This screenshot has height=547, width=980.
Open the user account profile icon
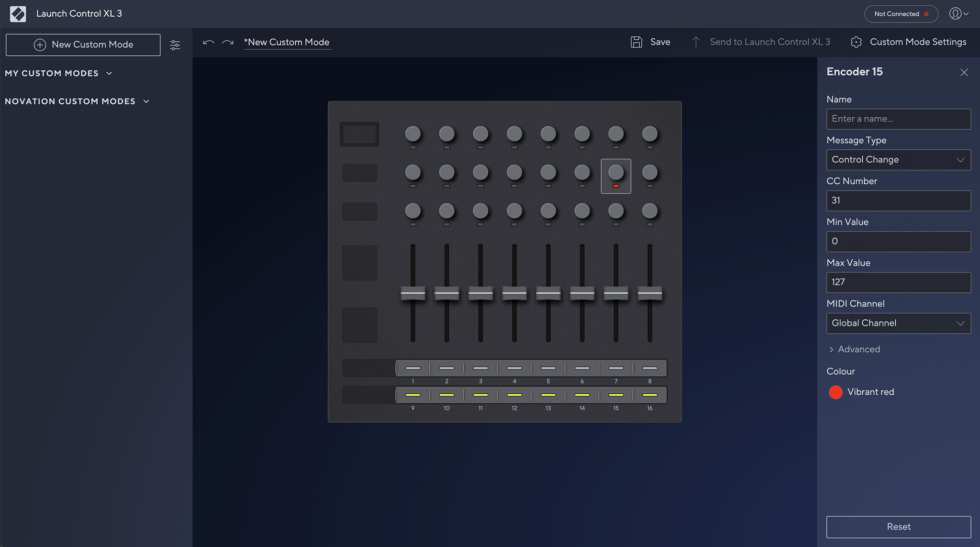click(x=956, y=14)
